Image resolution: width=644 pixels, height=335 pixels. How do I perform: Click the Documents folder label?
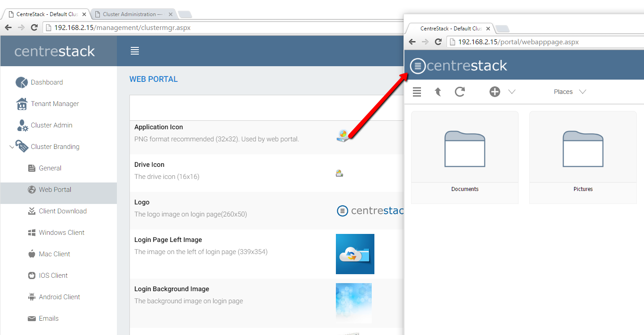point(465,189)
